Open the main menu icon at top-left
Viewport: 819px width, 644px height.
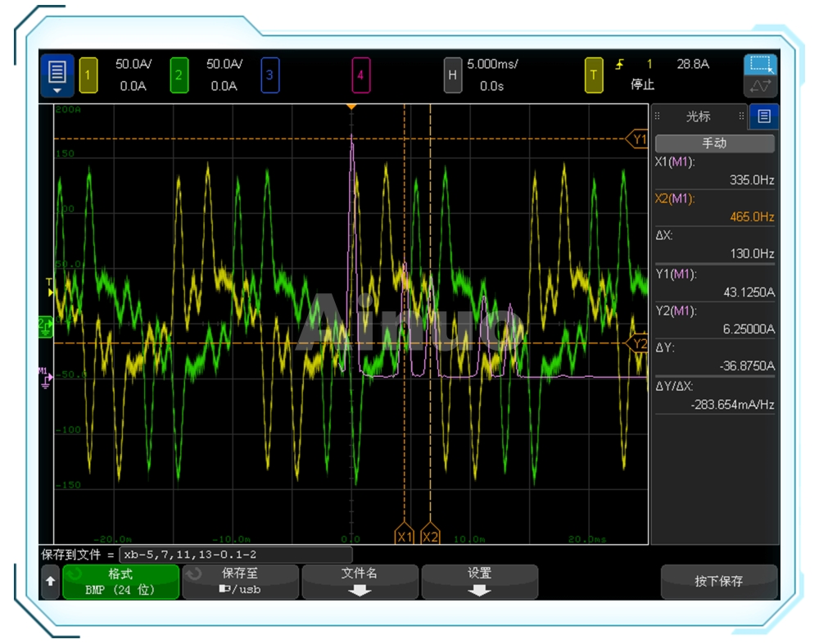click(57, 75)
